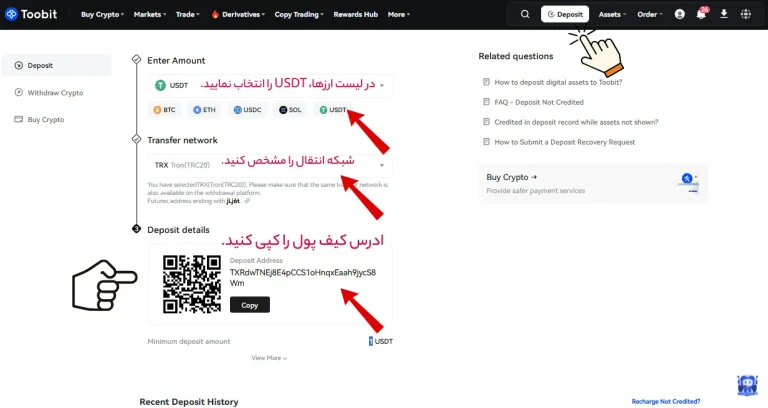The width and height of the screenshot is (768, 408).
Task: Select the USDC quick coin chip
Action: pos(247,110)
